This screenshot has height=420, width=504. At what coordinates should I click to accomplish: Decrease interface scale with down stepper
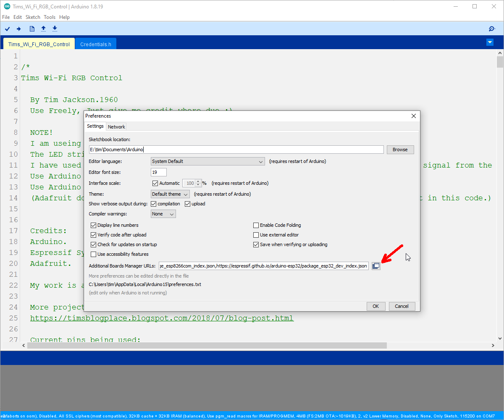198,185
